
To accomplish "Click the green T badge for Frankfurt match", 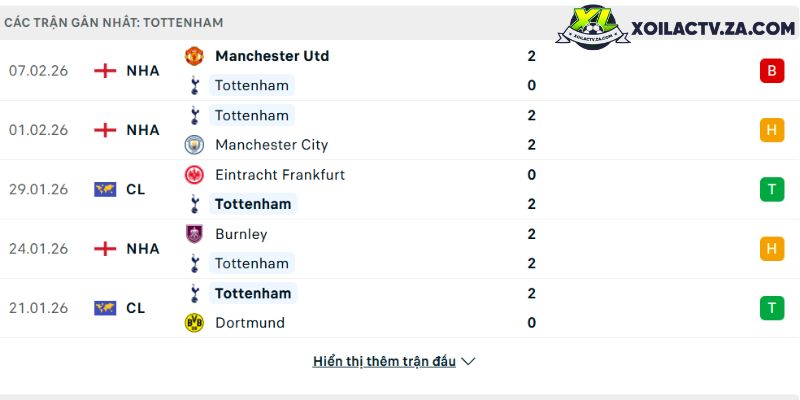I will click(771, 189).
